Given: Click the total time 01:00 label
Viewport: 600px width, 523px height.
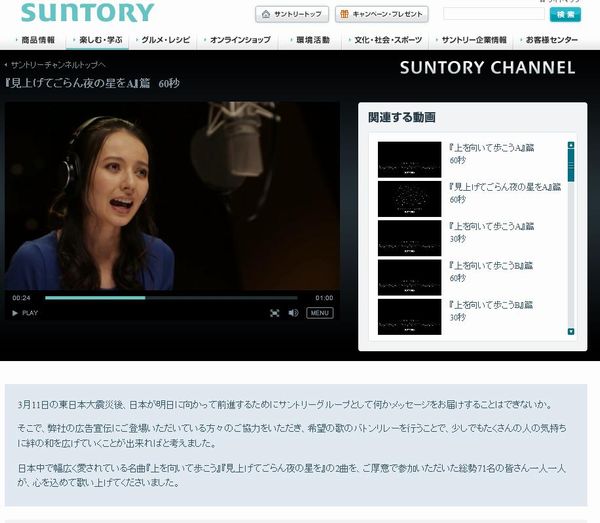Looking at the screenshot, I should [x=324, y=298].
